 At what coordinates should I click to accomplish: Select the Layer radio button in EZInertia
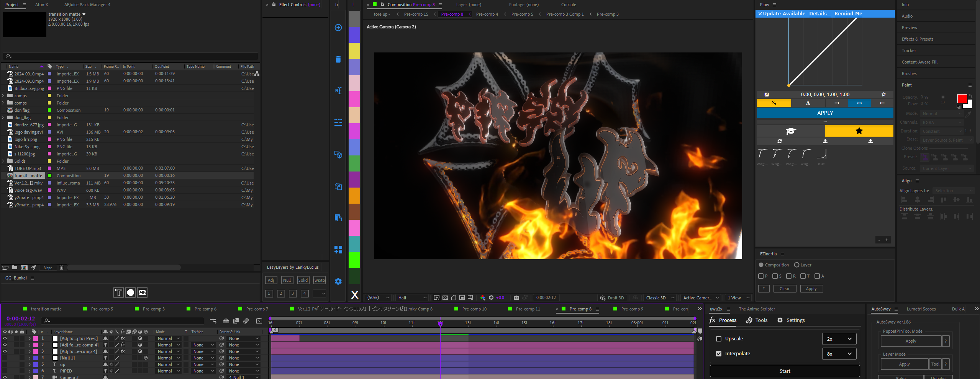[796, 265]
